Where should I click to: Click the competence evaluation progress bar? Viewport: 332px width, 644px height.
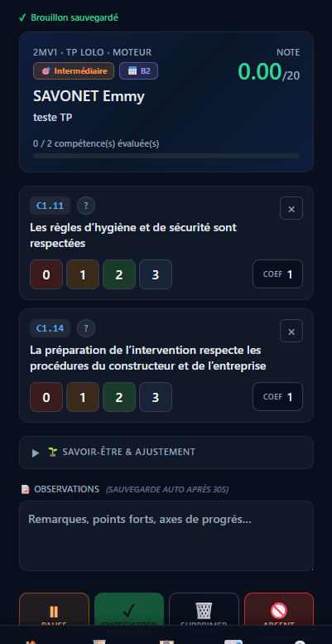tap(166, 156)
